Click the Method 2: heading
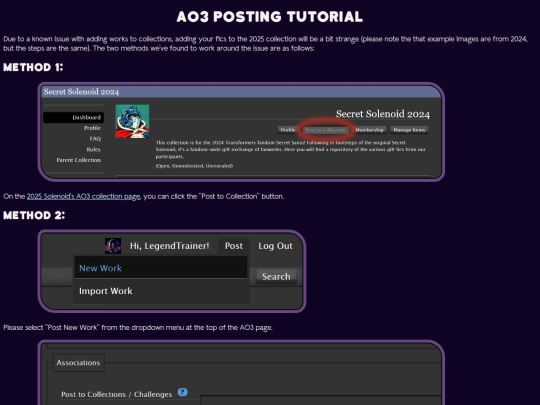540x405 pixels. pyautogui.click(x=34, y=215)
